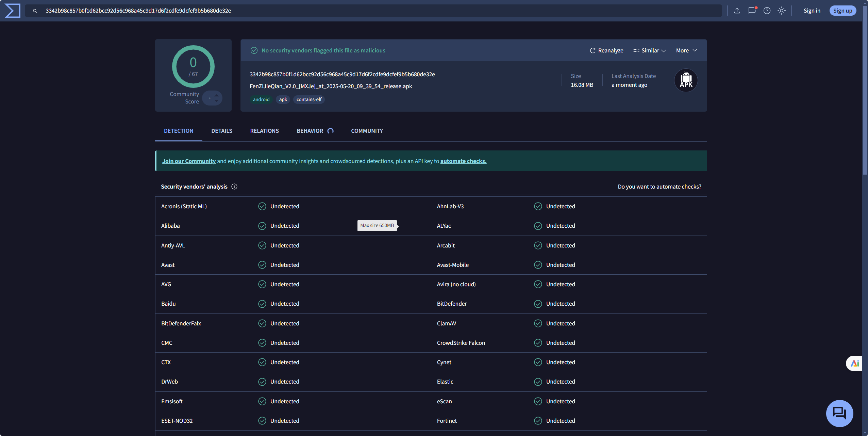Click the ALYac Undetected check icon
868x436 pixels.
pos(538,226)
